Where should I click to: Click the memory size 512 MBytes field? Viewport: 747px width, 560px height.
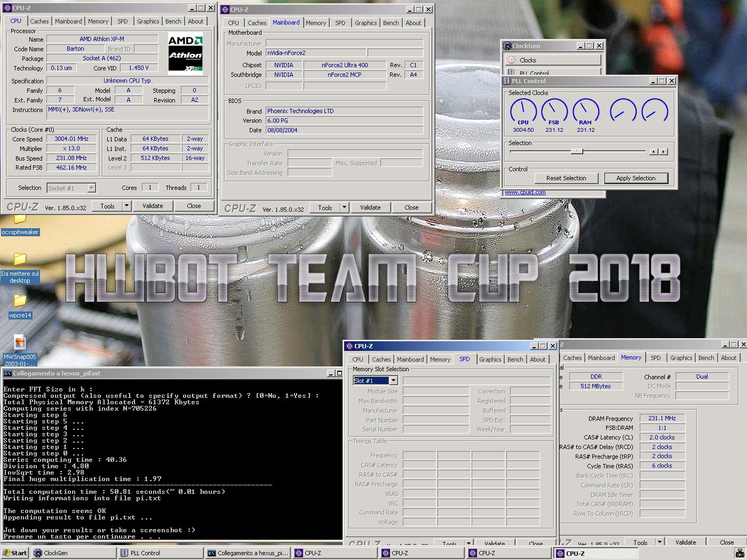596,386
